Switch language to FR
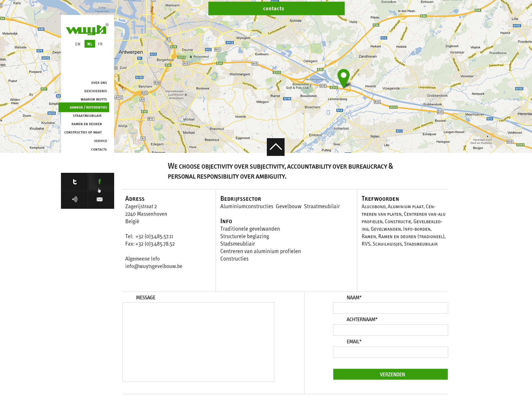 (x=100, y=44)
